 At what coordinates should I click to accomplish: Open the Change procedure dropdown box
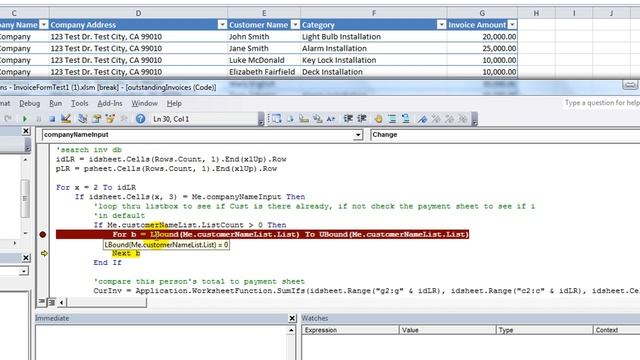point(505,135)
